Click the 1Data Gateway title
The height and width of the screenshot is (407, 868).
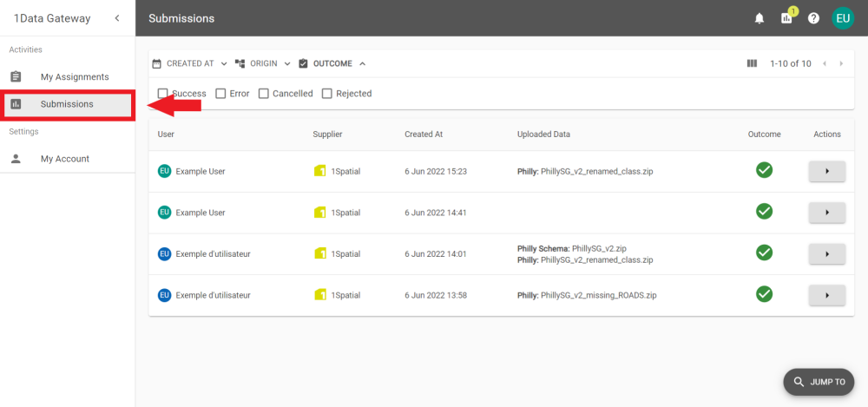point(52,18)
